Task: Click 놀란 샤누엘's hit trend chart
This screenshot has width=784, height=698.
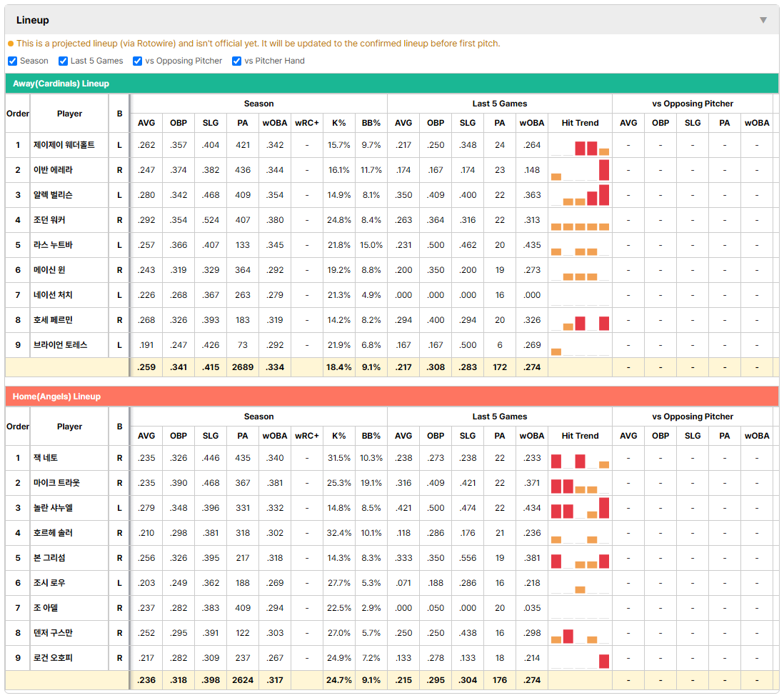Action: [580, 508]
